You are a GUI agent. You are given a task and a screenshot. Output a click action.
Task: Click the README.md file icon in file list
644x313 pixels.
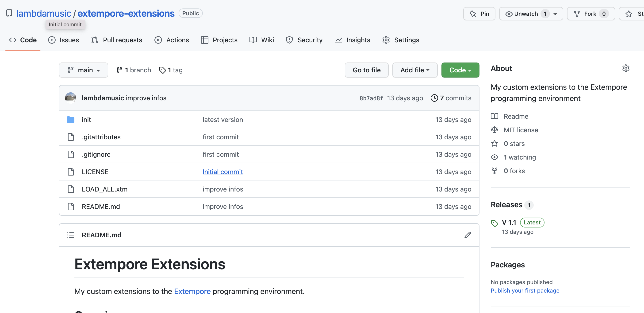tap(71, 207)
